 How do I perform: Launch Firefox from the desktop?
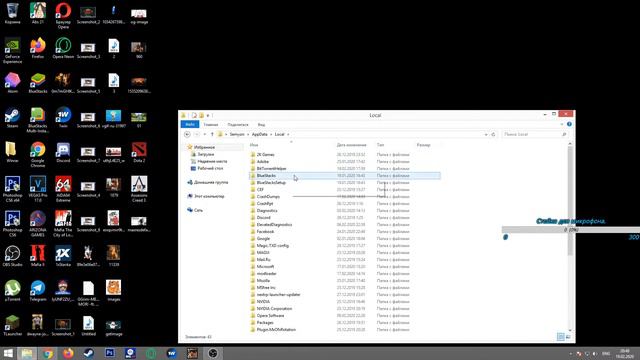(38, 47)
